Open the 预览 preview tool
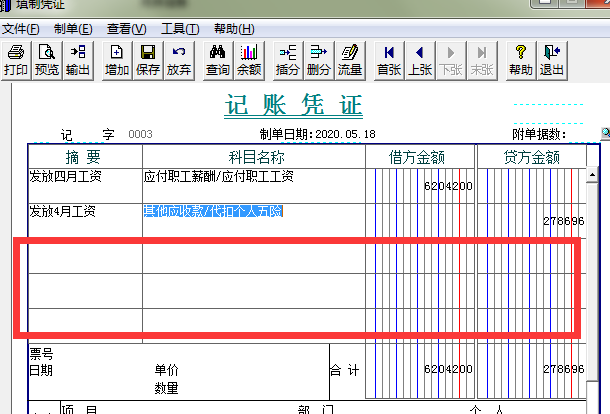This screenshot has width=610, height=414. [47, 61]
